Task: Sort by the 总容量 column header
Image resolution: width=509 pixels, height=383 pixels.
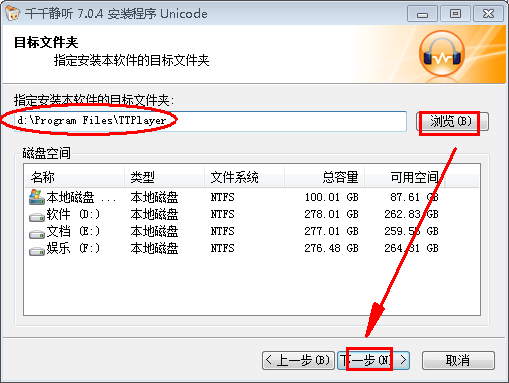Action: point(324,177)
